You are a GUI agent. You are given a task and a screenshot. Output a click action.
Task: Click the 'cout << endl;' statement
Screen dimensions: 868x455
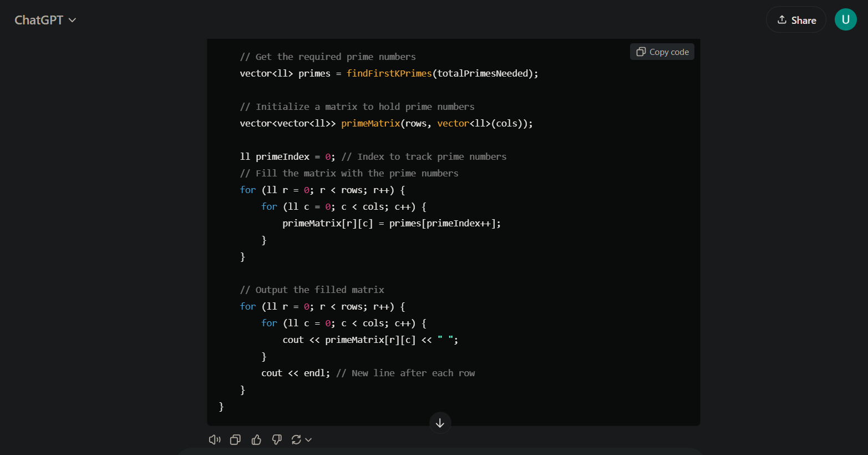point(296,373)
